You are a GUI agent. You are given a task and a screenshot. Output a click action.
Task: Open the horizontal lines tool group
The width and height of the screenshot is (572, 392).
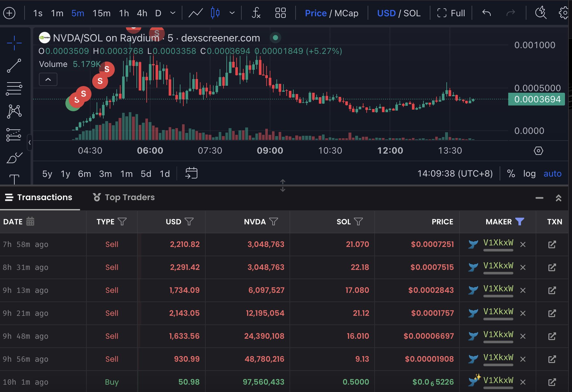coord(14,89)
